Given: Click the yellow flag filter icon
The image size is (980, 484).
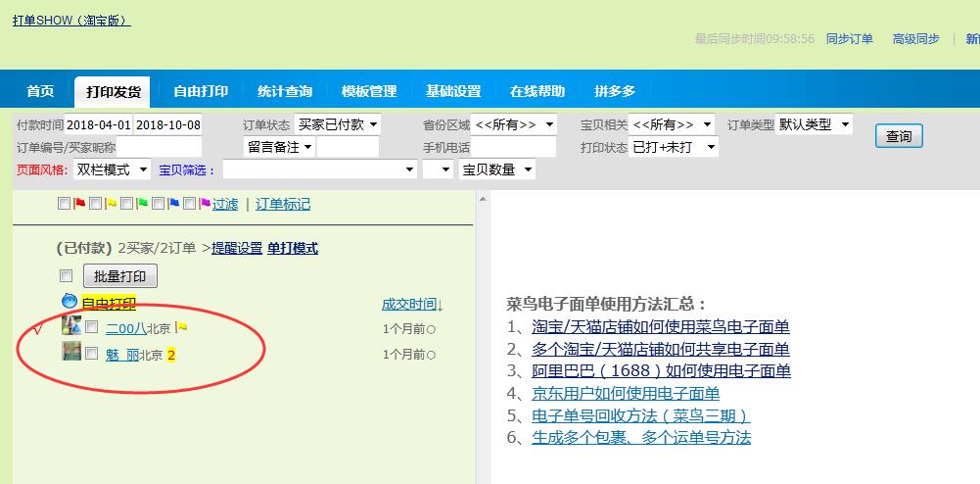Looking at the screenshot, I should (x=112, y=204).
